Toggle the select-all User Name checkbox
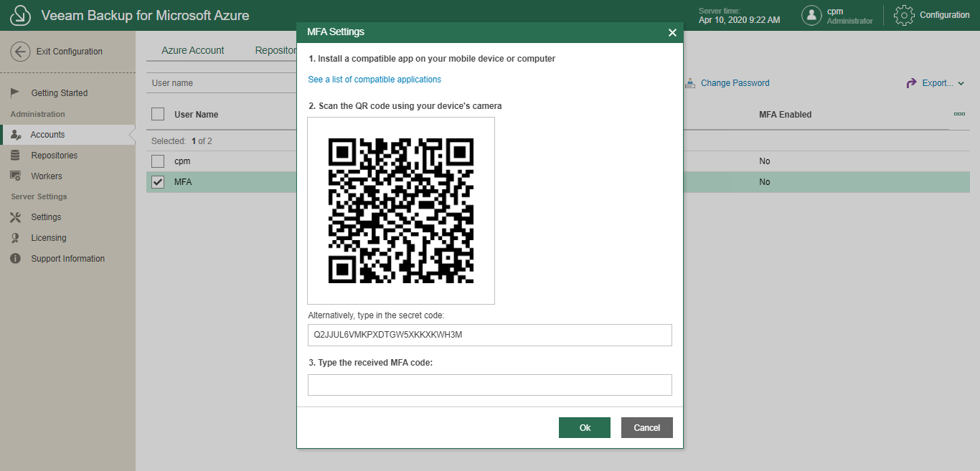The image size is (980, 471). (x=158, y=114)
